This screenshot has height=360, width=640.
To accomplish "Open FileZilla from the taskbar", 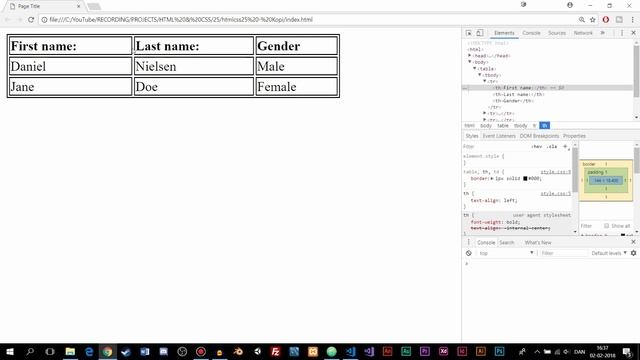I will [x=276, y=351].
